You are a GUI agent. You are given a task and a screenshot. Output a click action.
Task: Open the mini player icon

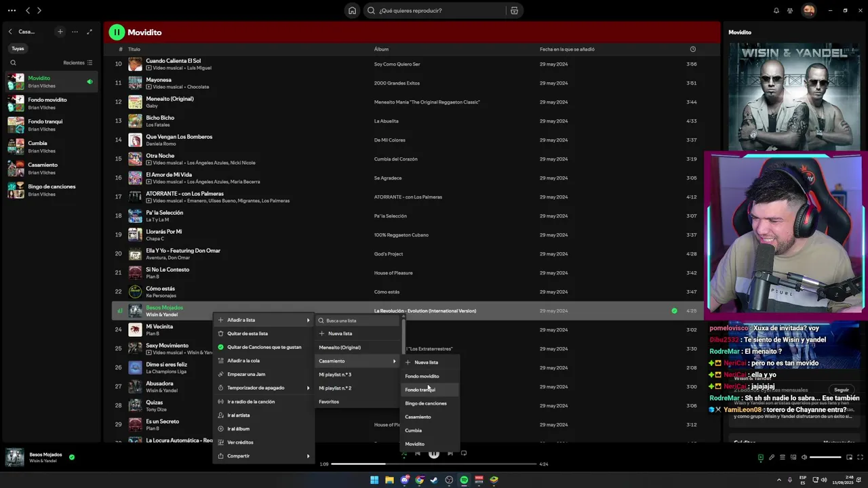pyautogui.click(x=848, y=457)
